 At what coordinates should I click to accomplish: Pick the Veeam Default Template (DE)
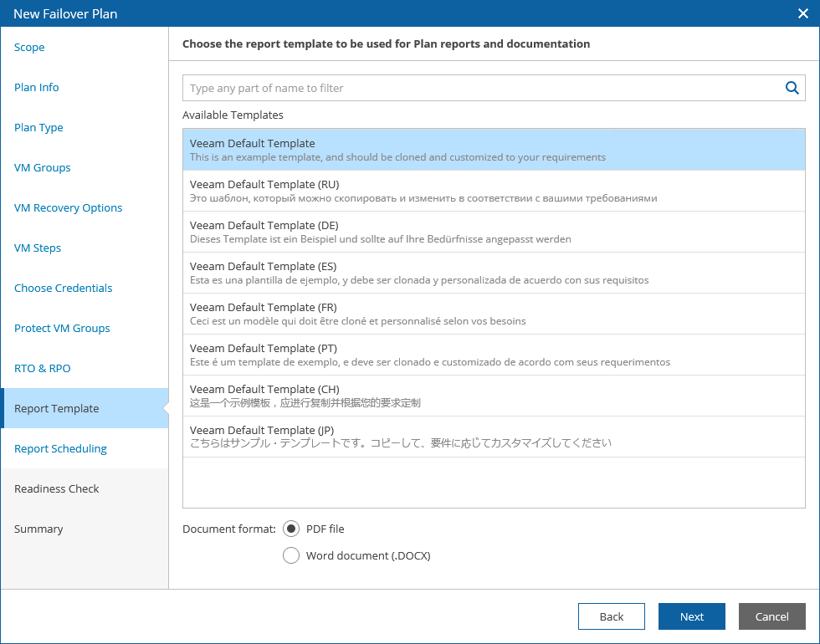pos(494,232)
